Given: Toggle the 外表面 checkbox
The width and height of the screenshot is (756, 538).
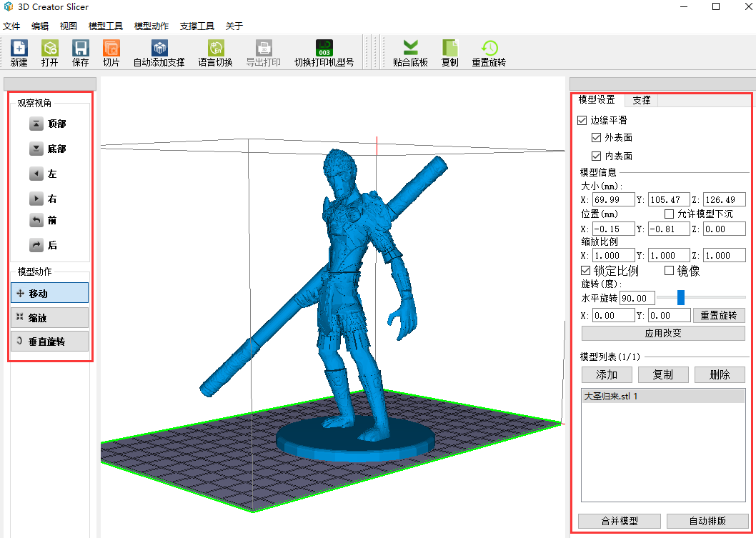Looking at the screenshot, I should tap(597, 137).
